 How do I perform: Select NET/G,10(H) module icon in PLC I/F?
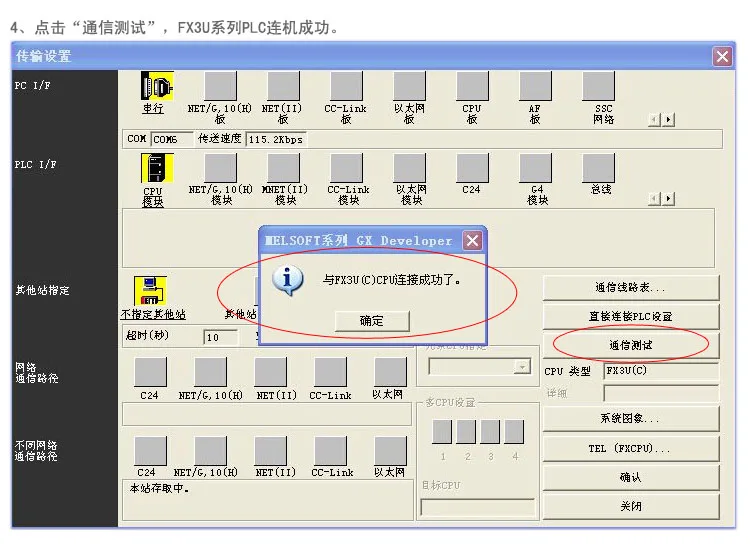click(x=221, y=168)
